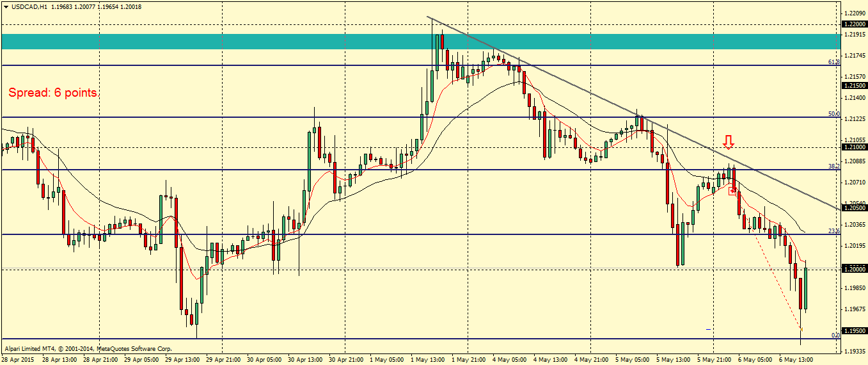Click the 1.21745 price scale value
Image resolution: width=868 pixels, height=365 pixels.
click(x=855, y=55)
